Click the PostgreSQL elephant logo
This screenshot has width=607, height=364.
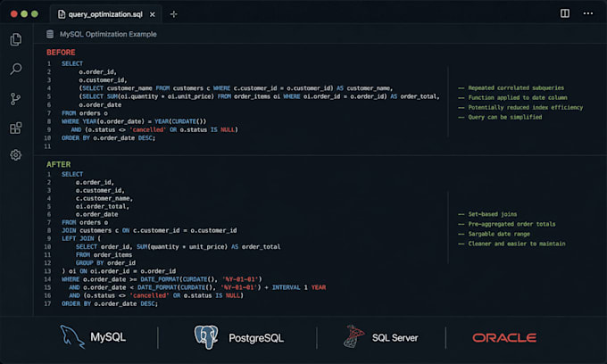point(206,337)
